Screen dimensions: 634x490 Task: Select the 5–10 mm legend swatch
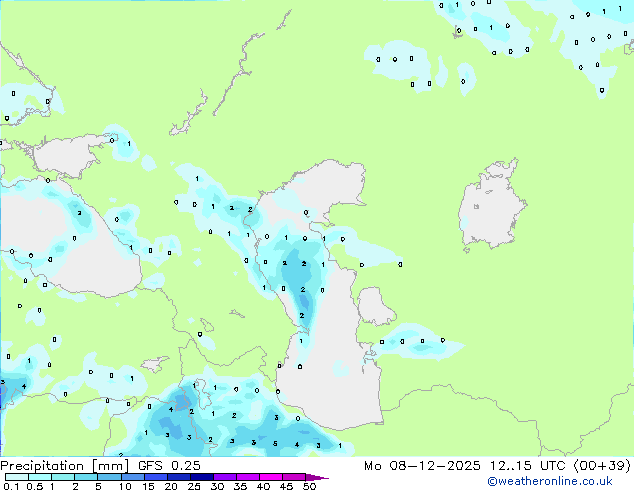coord(110,477)
